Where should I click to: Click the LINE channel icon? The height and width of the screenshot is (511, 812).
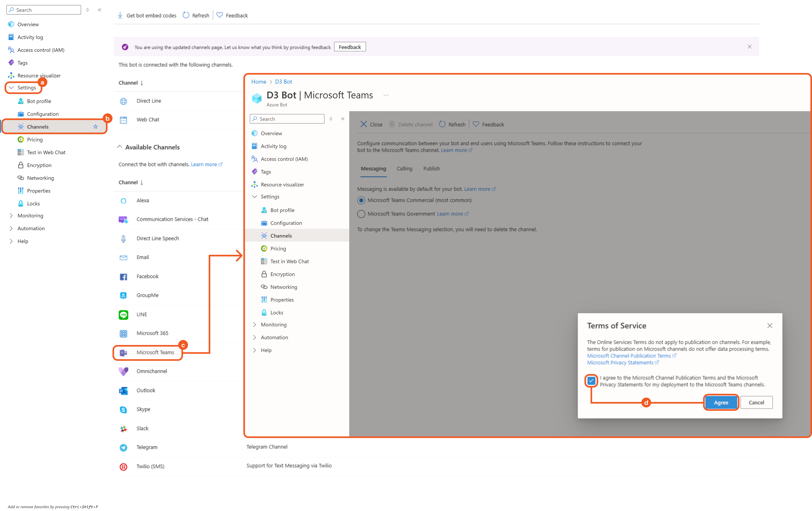123,315
